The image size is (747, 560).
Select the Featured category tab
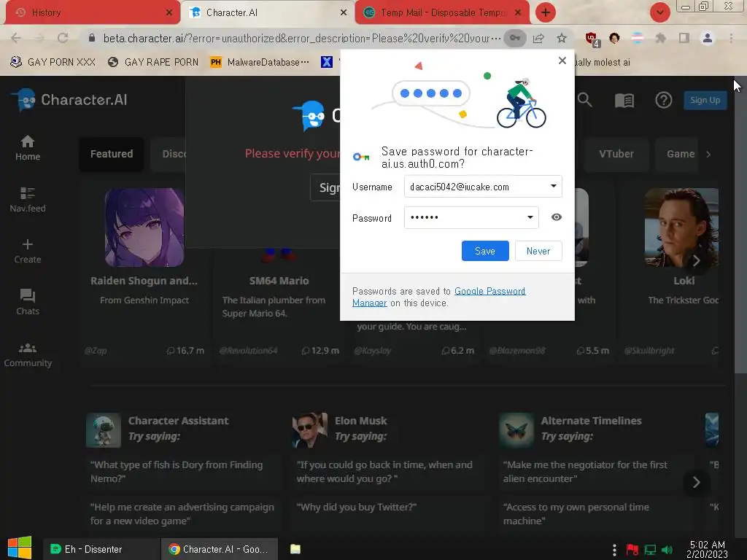112,154
